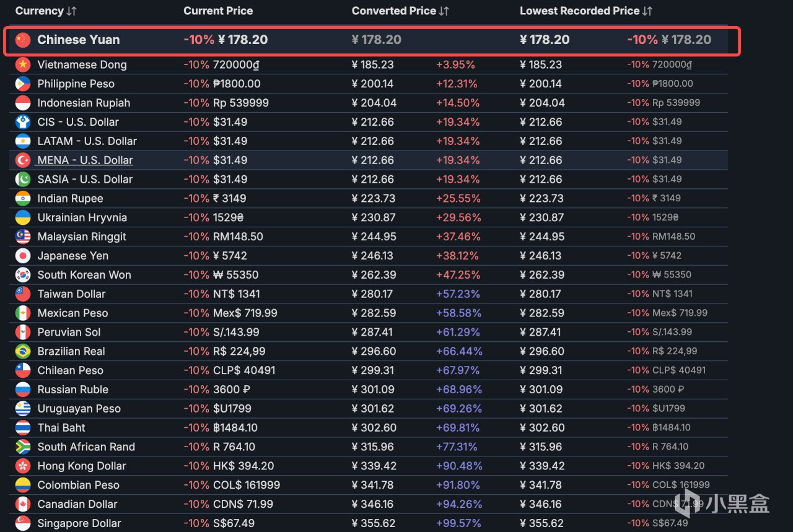793x532 pixels.
Task: Sort by Lowest Recorded Price arrows
Action: coord(647,11)
